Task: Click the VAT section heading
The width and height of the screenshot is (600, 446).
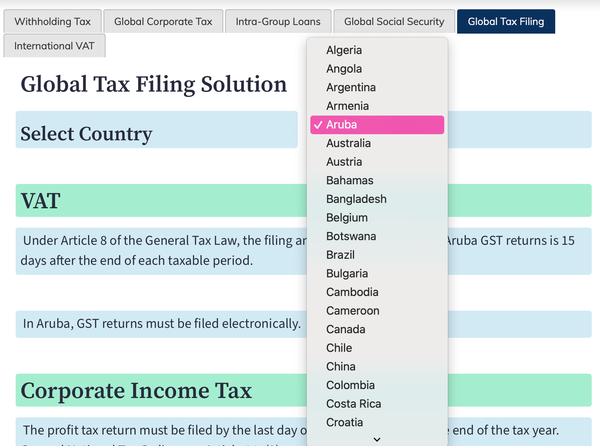Action: 40,201
